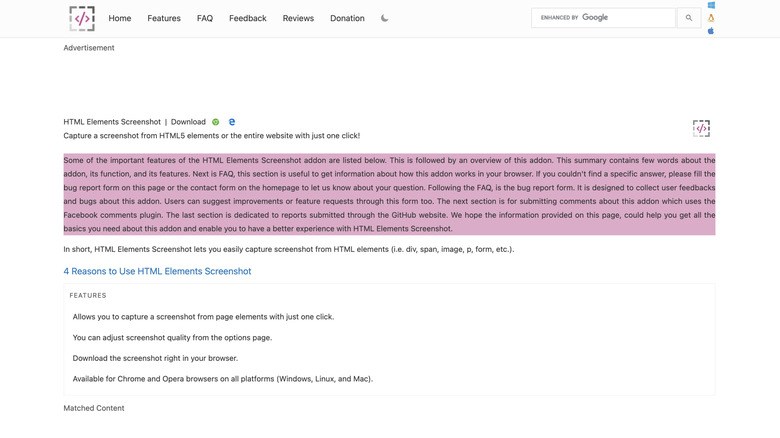Go to the Features page
Screen dimensions: 780x438
tap(164, 18)
